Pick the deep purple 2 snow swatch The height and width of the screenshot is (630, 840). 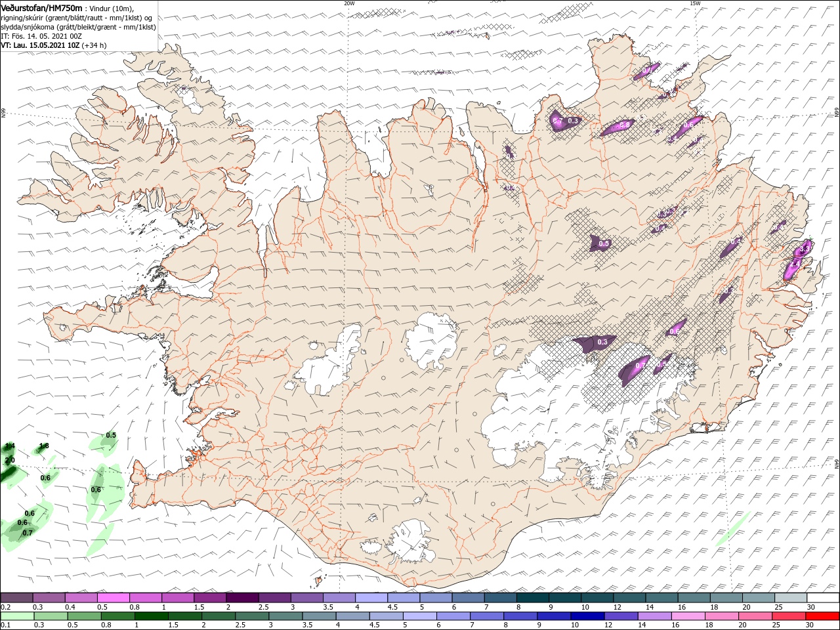tap(242, 598)
